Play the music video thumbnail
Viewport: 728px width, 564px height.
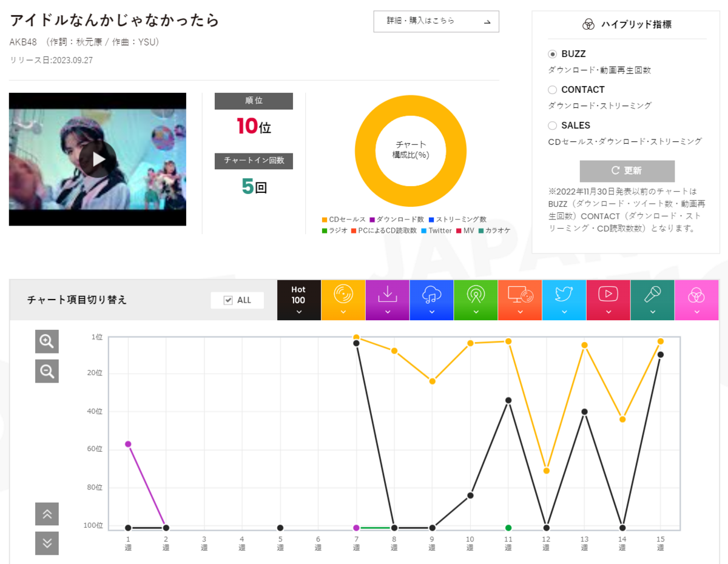(98, 159)
